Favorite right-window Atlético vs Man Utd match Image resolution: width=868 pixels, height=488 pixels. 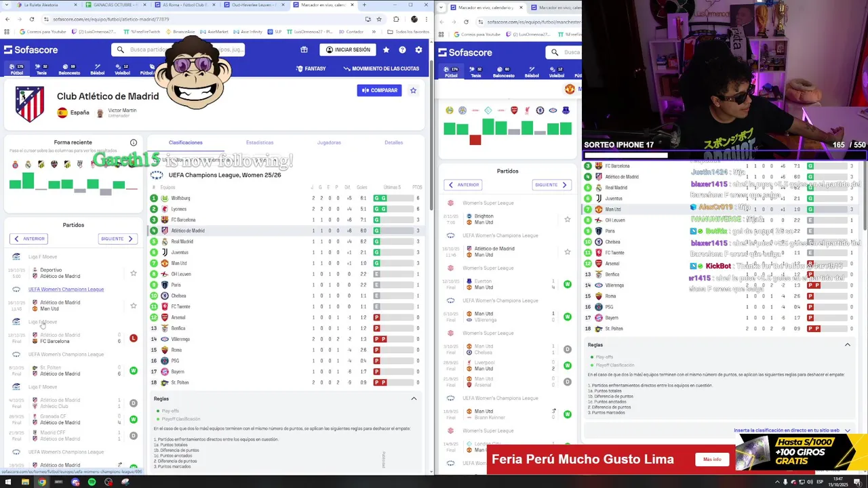point(568,251)
